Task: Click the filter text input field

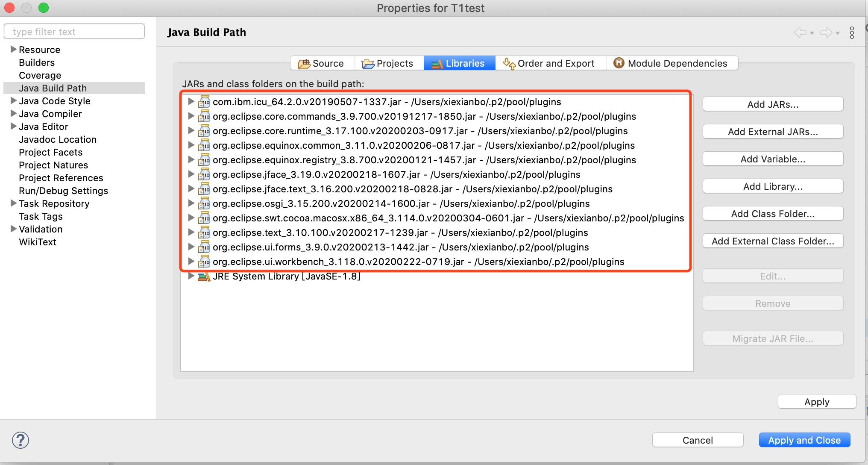Action: 74,31
